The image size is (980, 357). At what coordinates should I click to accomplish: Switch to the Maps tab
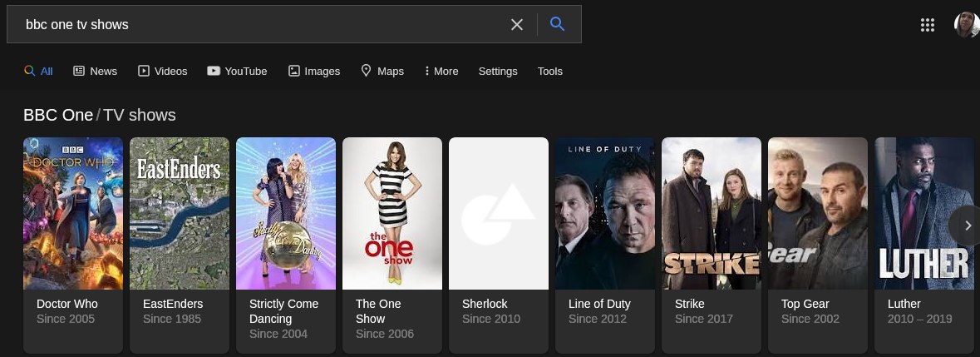382,72
